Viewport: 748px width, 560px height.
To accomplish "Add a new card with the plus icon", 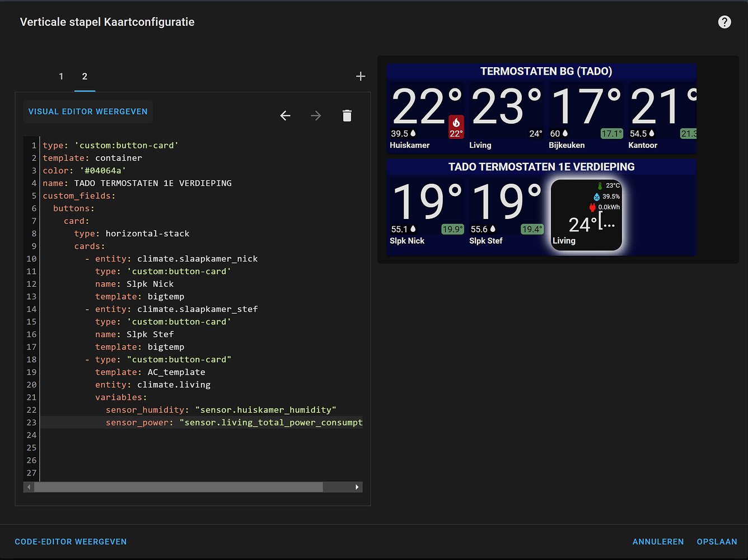I will [x=361, y=76].
